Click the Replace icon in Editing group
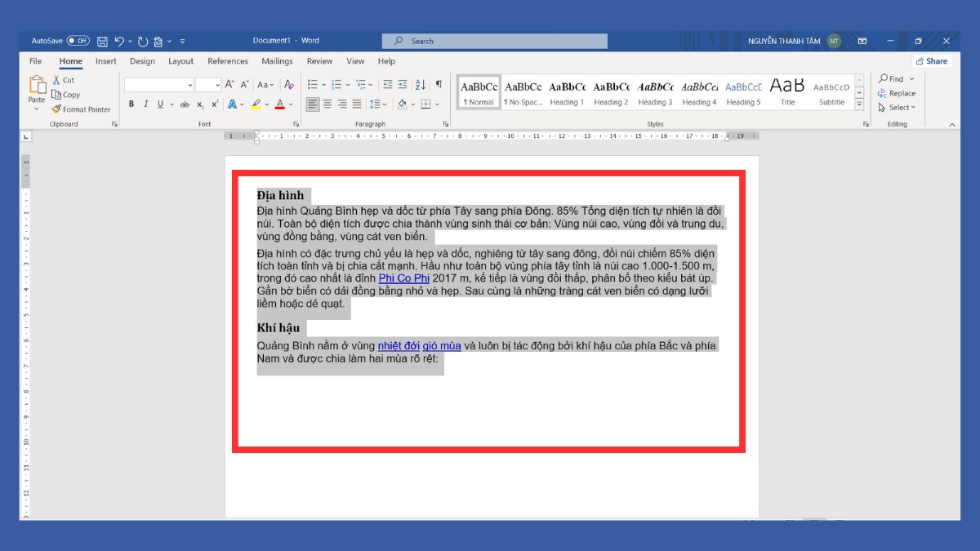This screenshot has width=980, height=551. click(883, 93)
